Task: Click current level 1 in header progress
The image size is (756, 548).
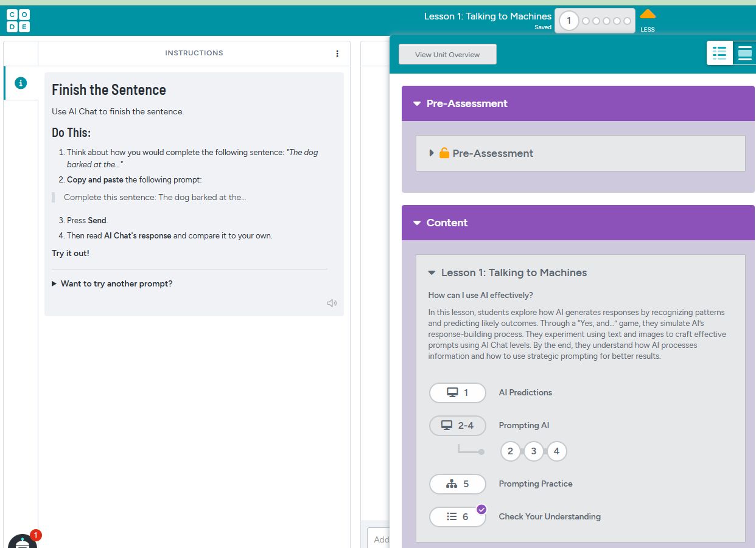Action: tap(569, 21)
